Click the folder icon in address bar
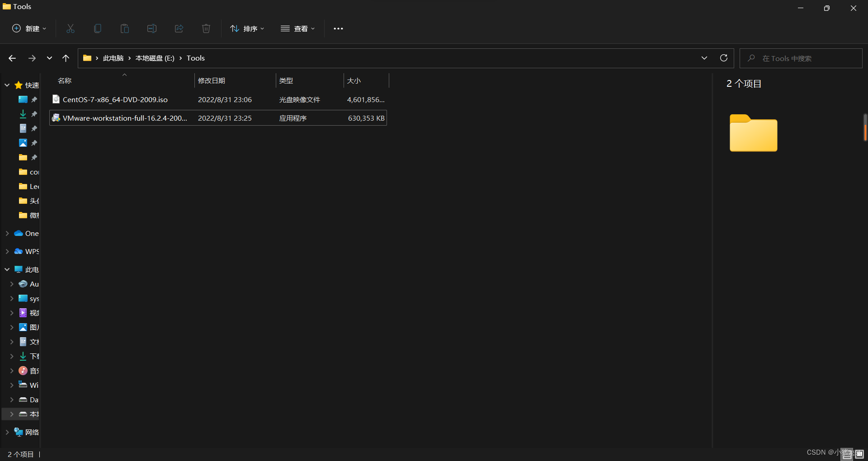868x461 pixels. 87,58
